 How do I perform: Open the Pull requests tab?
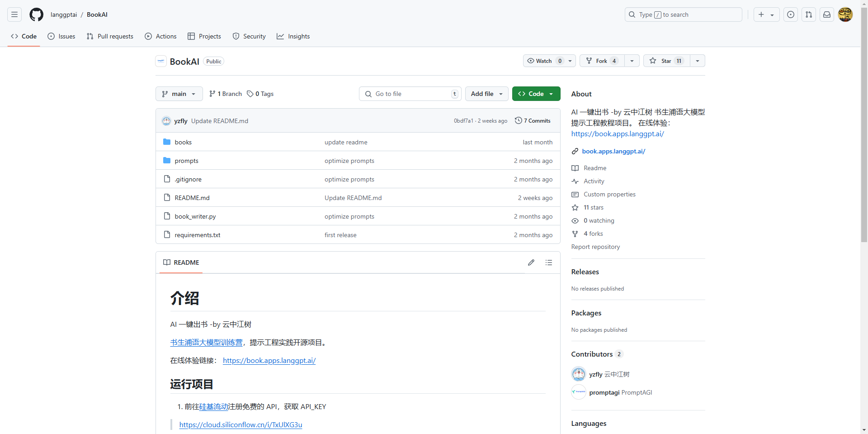(x=110, y=36)
